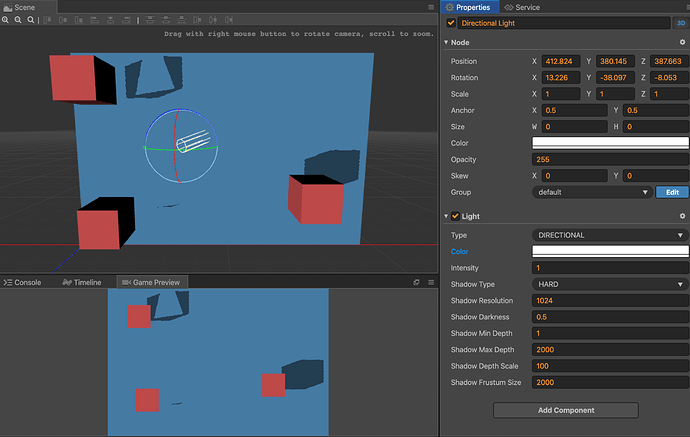Uncheck the Light component enable checkbox
Image resolution: width=690 pixels, height=437 pixels.
tap(456, 216)
